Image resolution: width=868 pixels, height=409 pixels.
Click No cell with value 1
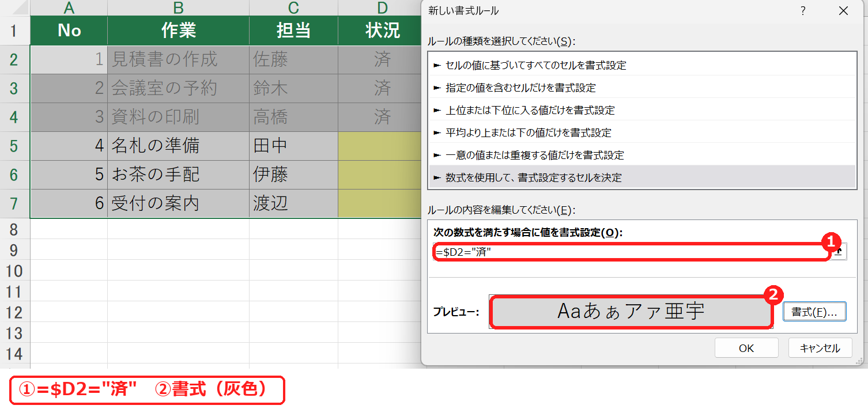[x=69, y=59]
